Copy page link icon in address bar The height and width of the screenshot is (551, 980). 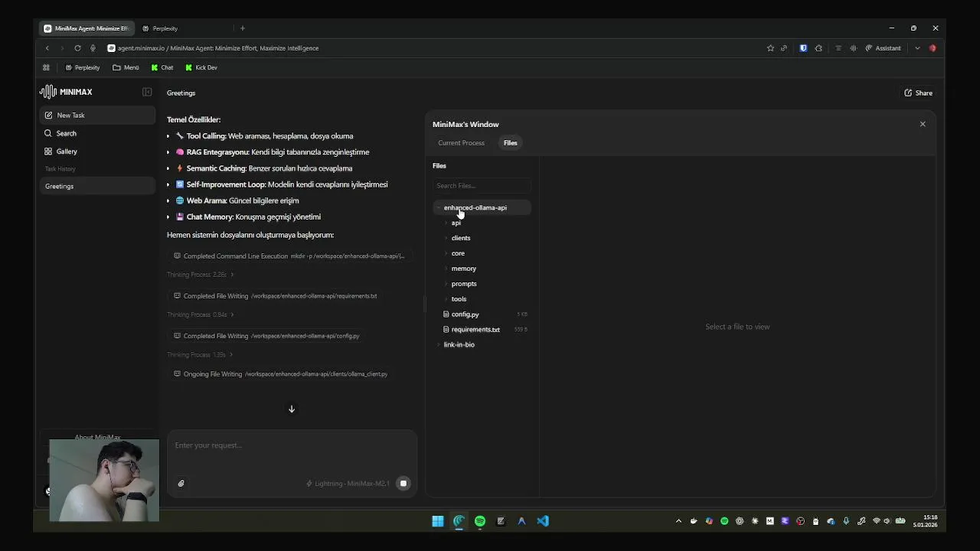pos(784,48)
